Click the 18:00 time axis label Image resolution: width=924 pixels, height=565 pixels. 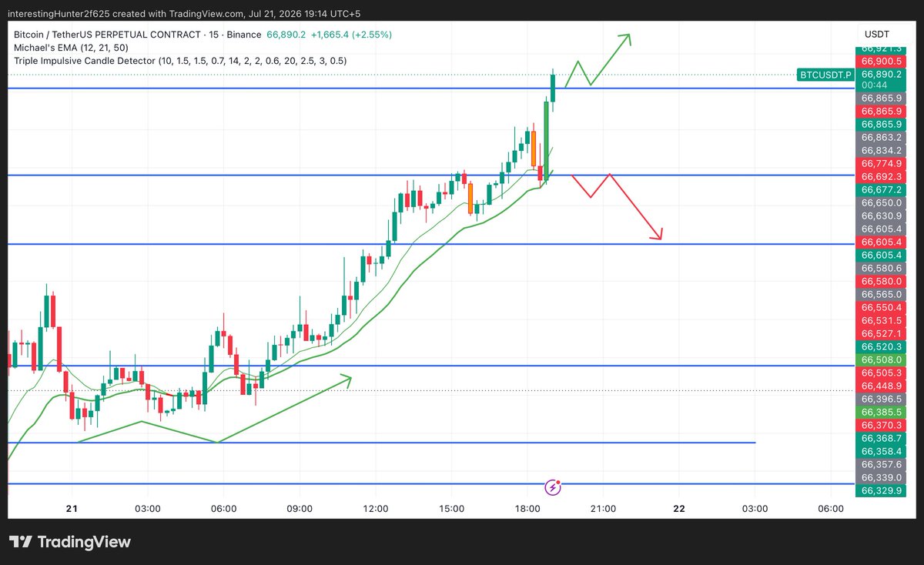point(527,509)
